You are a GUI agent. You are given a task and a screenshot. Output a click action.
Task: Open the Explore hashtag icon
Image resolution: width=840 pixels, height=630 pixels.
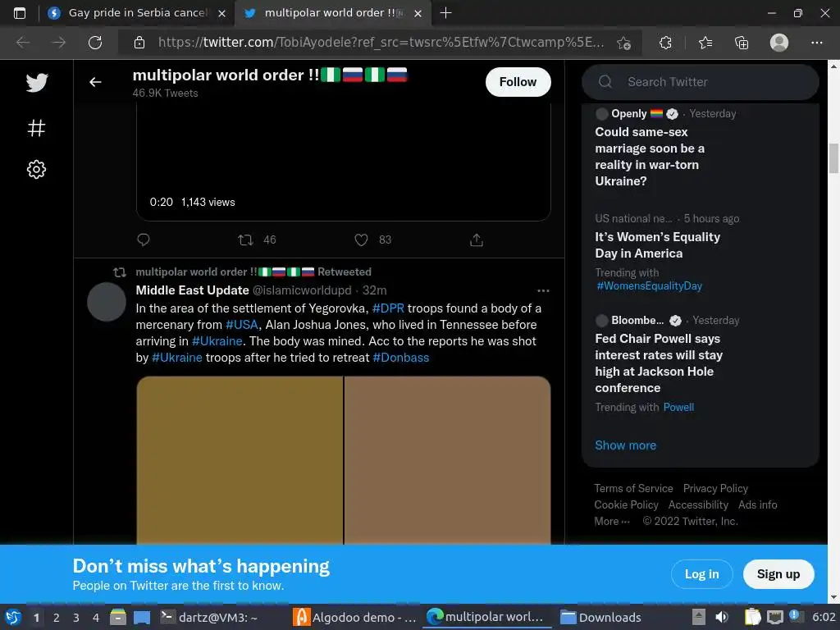point(36,127)
